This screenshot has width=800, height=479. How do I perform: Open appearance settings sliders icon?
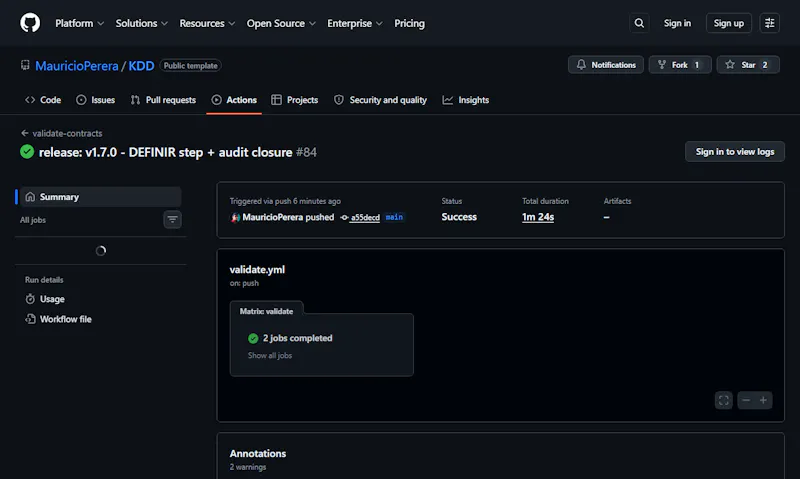coord(769,23)
